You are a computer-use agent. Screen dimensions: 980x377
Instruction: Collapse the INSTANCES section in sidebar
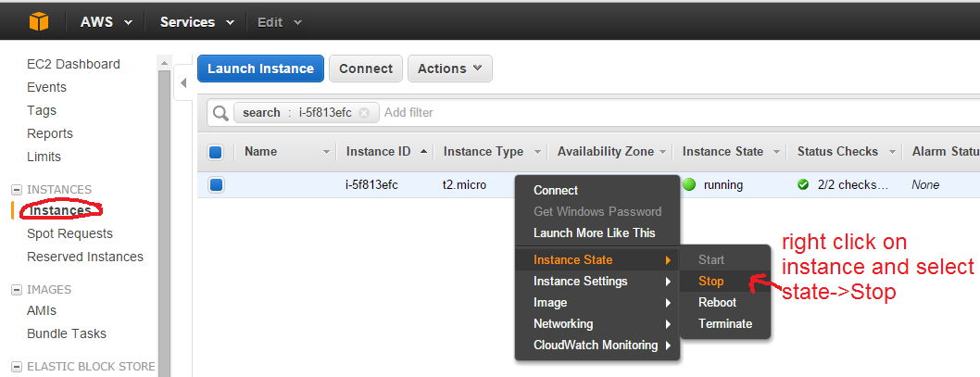(x=16, y=190)
